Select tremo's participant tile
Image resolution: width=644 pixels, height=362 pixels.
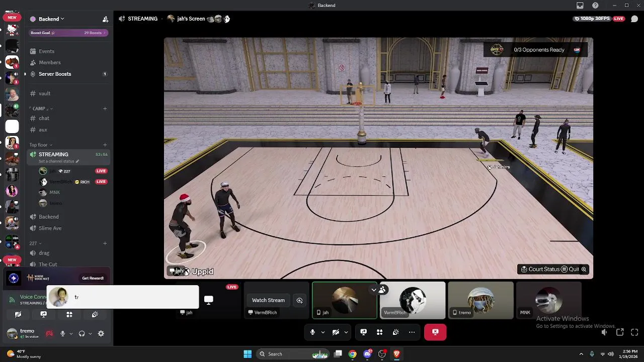480,300
